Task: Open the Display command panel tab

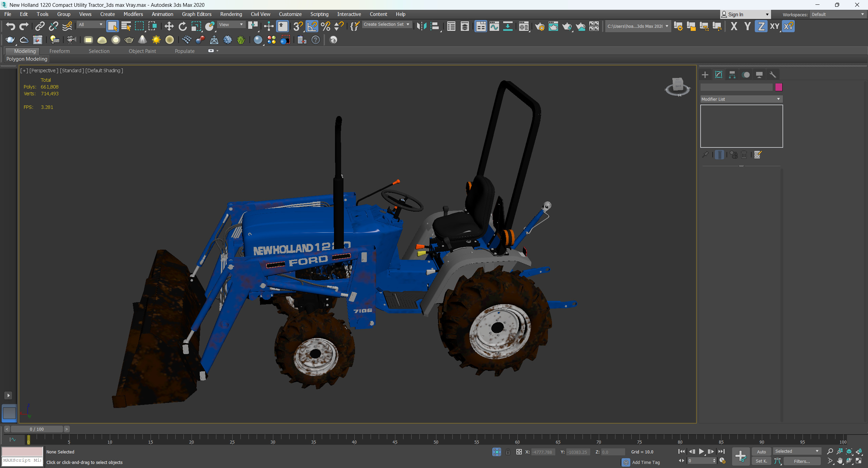Action: [x=759, y=75]
